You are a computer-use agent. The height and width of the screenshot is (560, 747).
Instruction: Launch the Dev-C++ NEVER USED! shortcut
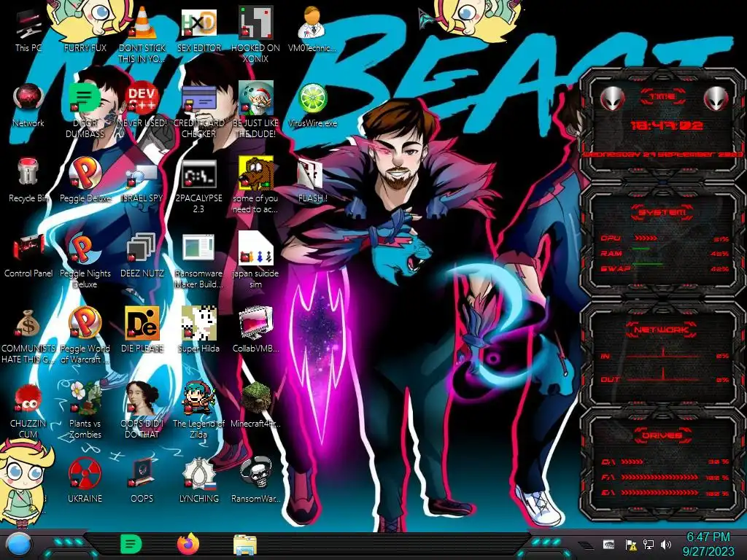click(142, 98)
